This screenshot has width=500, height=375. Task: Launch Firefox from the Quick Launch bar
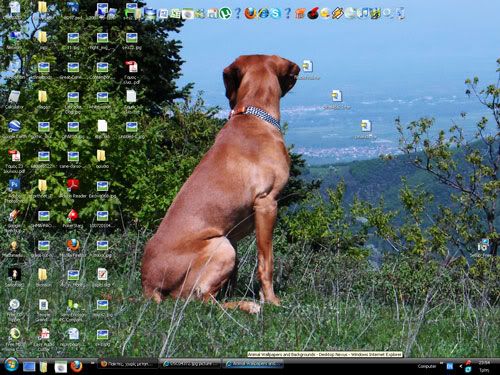(76, 366)
